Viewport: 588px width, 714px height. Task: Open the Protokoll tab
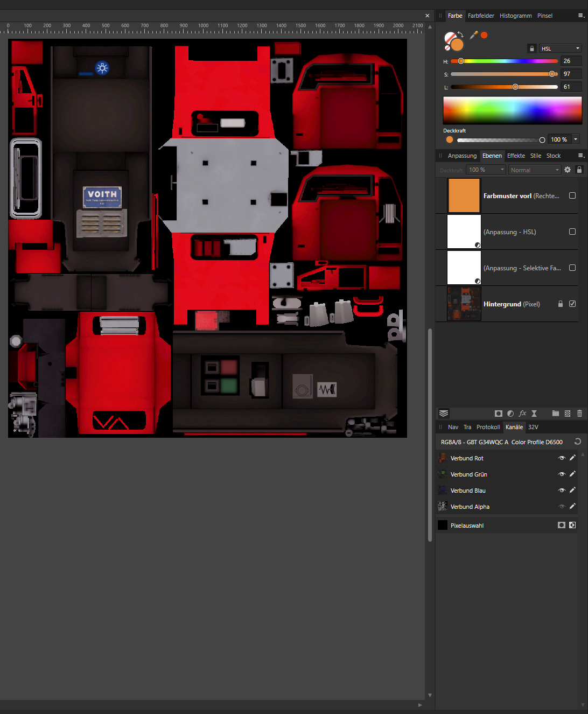tap(488, 427)
